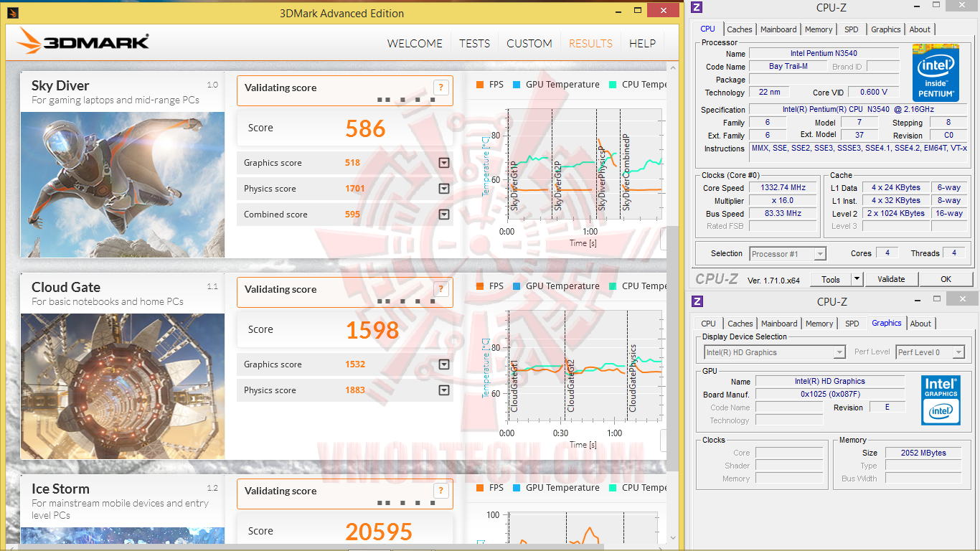Viewport: 980px width, 551px height.
Task: Open the TESTS section in 3DMark
Action: pyautogui.click(x=474, y=43)
